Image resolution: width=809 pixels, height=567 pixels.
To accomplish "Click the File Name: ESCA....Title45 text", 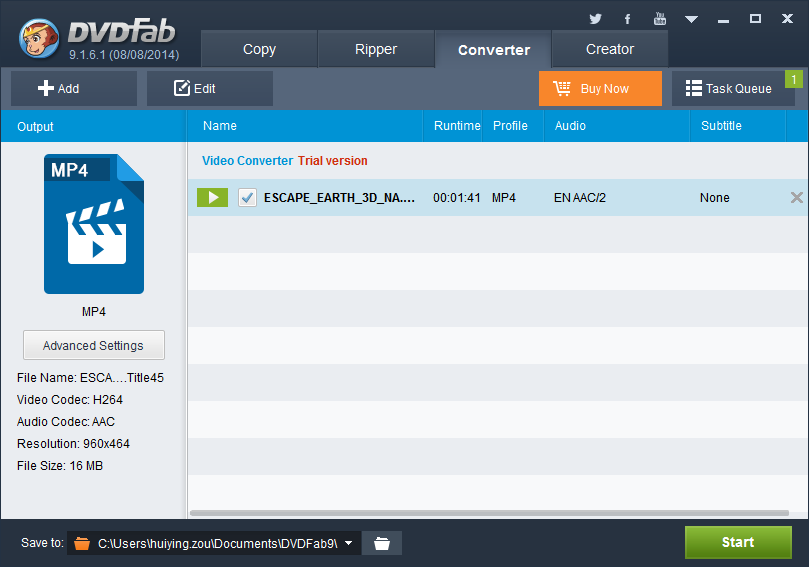I will 90,378.
